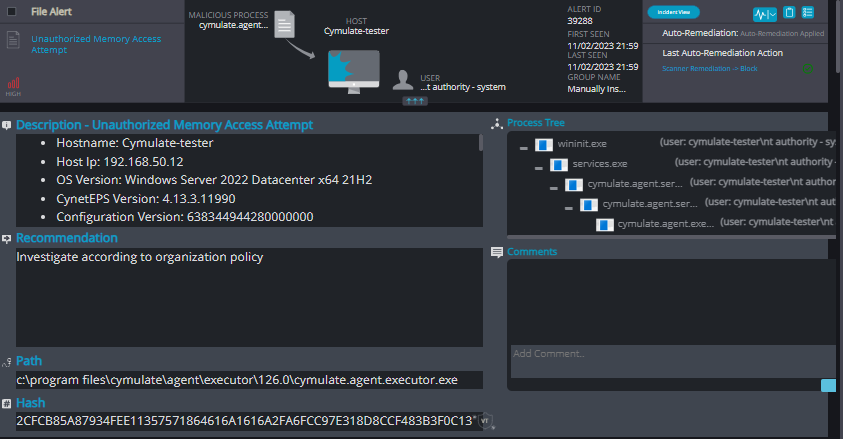Click the Hash section icon

[6, 404]
